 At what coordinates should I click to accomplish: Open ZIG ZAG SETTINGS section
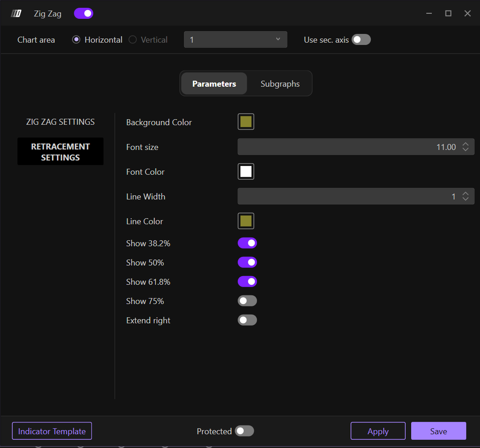[61, 122]
